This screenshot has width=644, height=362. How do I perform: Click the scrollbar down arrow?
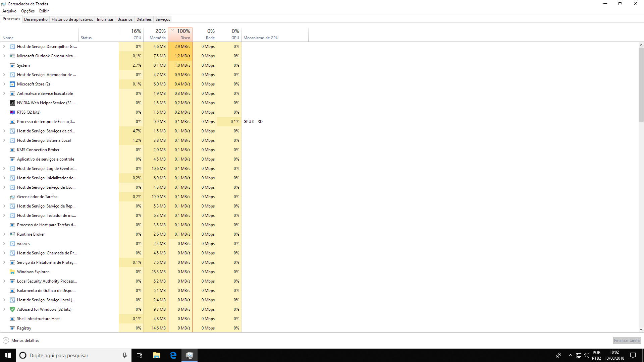(x=641, y=329)
